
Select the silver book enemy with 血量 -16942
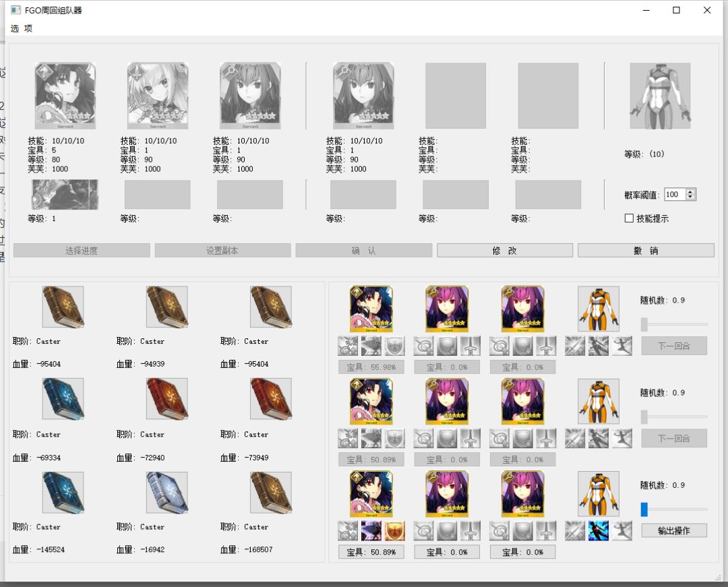(167, 493)
